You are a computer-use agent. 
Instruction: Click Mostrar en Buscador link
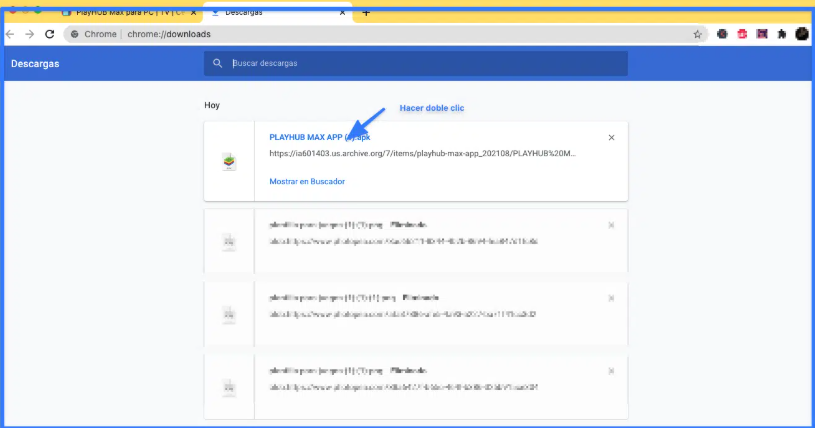tap(307, 181)
